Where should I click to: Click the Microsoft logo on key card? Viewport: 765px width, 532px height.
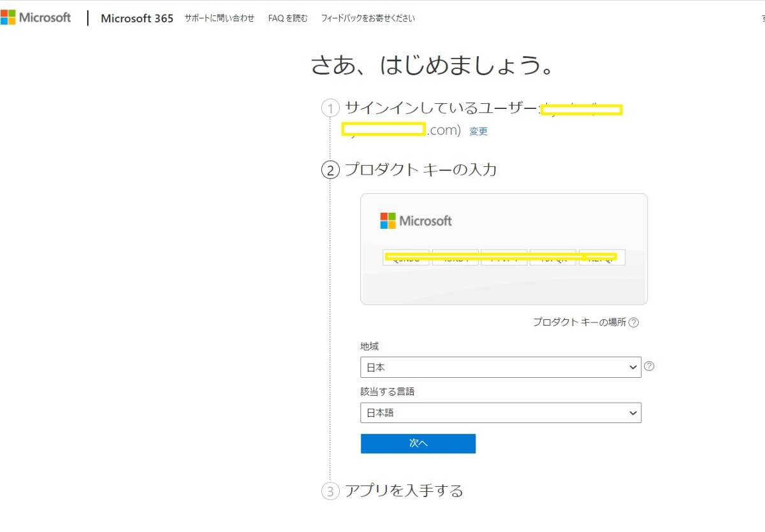[416, 221]
